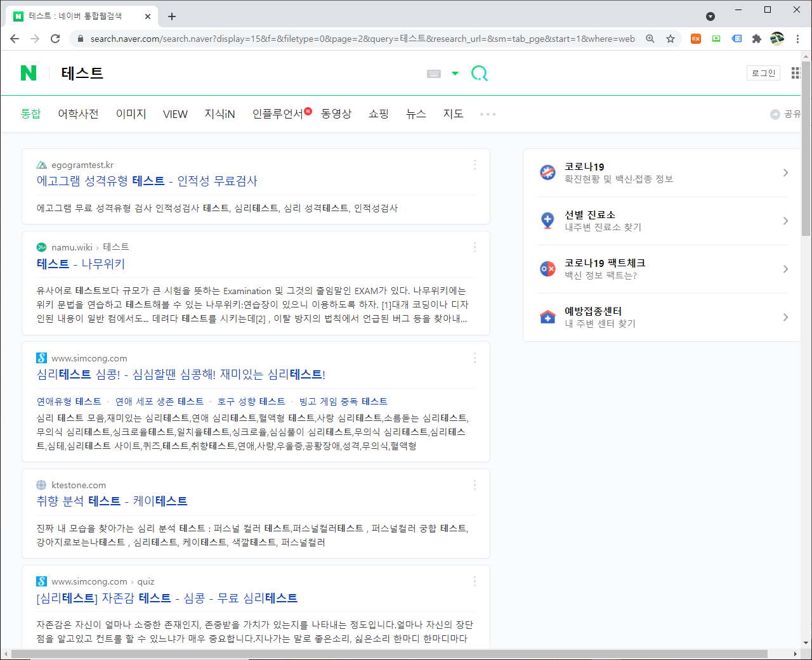Click the Chrome profile avatar
The image size is (812, 660).
777,39
